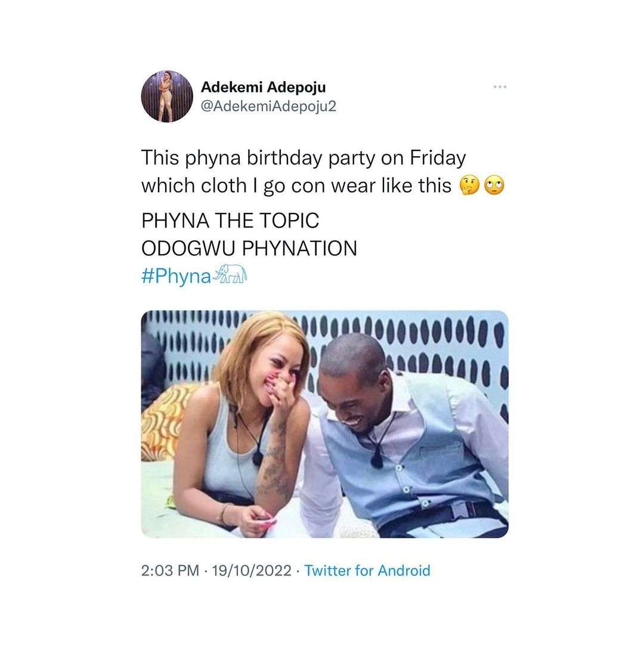This screenshot has height=647, width=644.
Task: Click the 2:03 PM timestamp
Action: pyautogui.click(x=170, y=571)
